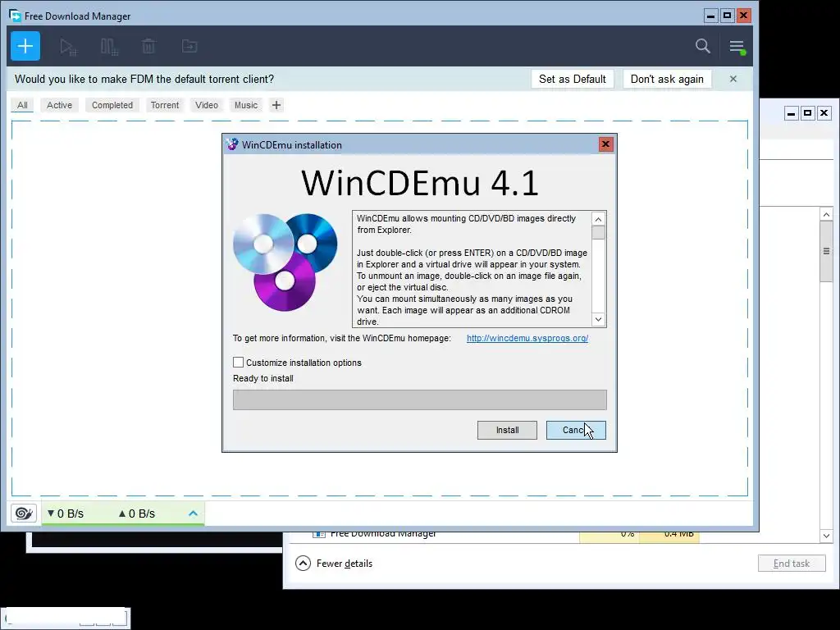Click the Install button

pos(507,430)
